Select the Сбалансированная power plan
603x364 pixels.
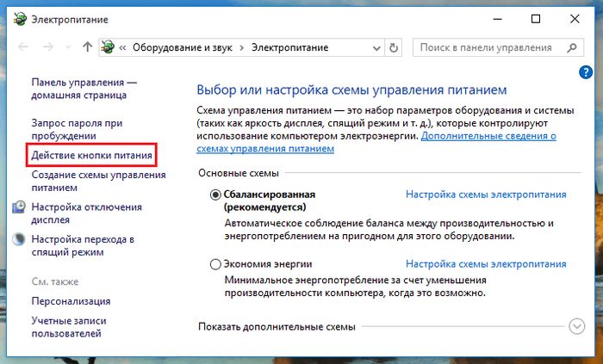pos(215,195)
